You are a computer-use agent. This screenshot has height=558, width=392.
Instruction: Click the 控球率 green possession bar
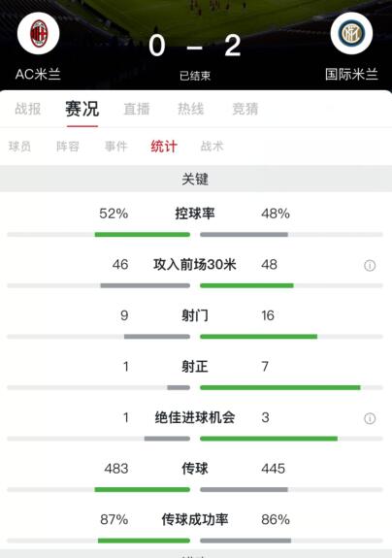143,235
